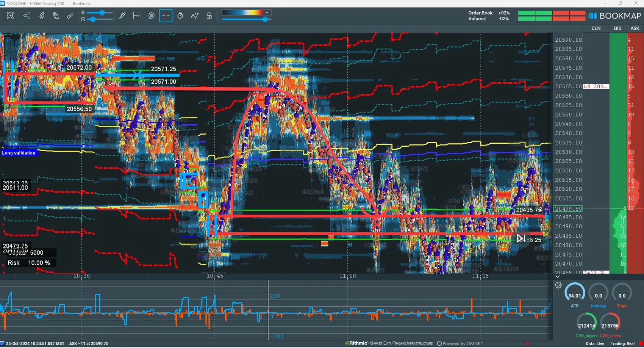This screenshot has width=644, height=348.
Task: Click price level 20590.00 on ladder
Action: [x=568, y=40]
